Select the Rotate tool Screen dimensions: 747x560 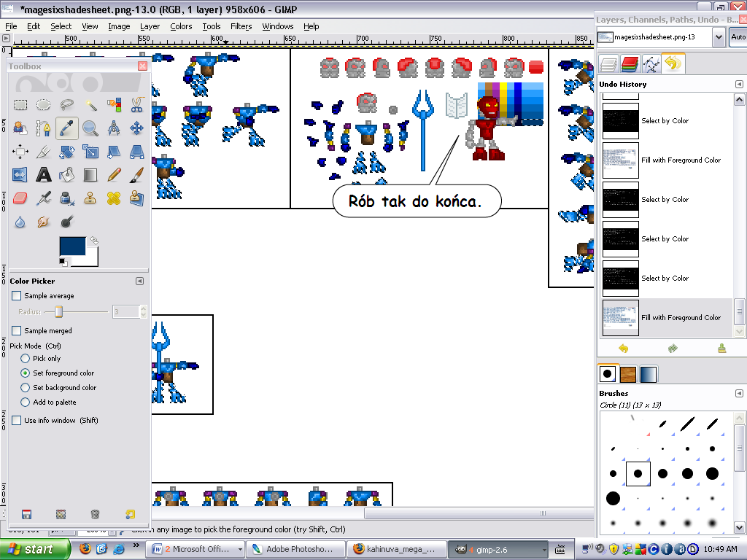tap(66, 152)
